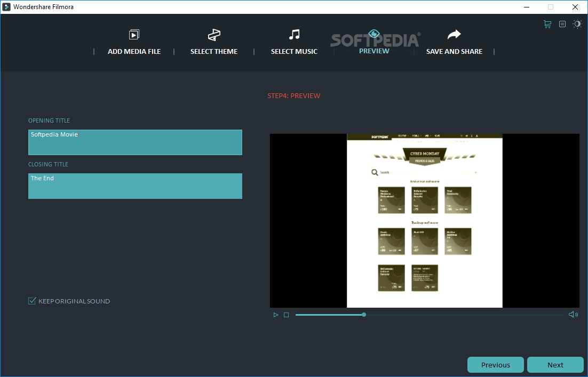Screen dimensions: 588x377
Task: Click the Save and Share arrow icon
Action: click(x=454, y=35)
